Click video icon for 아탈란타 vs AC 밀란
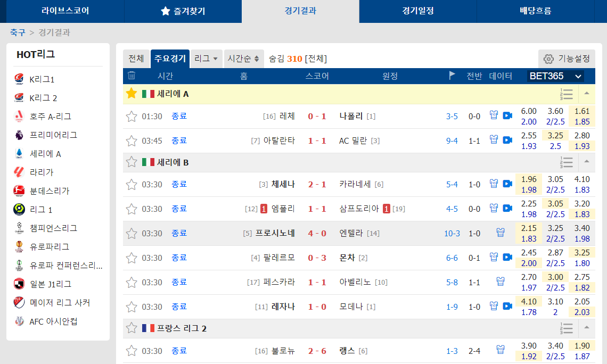The width and height of the screenshot is (607, 364). click(x=506, y=139)
